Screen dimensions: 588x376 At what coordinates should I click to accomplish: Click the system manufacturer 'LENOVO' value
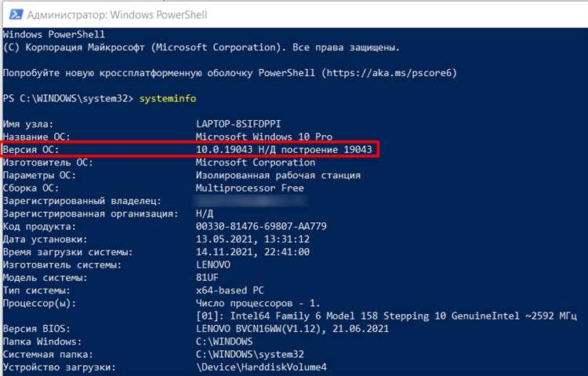pyautogui.click(x=213, y=265)
